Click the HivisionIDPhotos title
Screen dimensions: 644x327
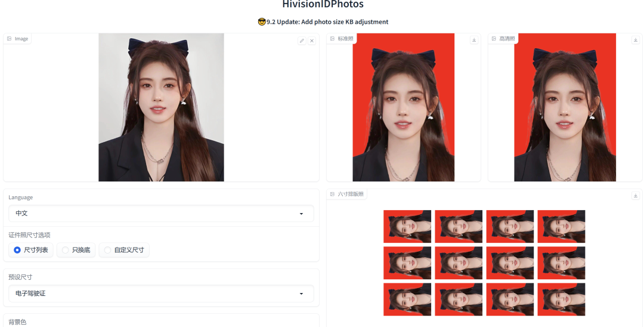(x=323, y=5)
